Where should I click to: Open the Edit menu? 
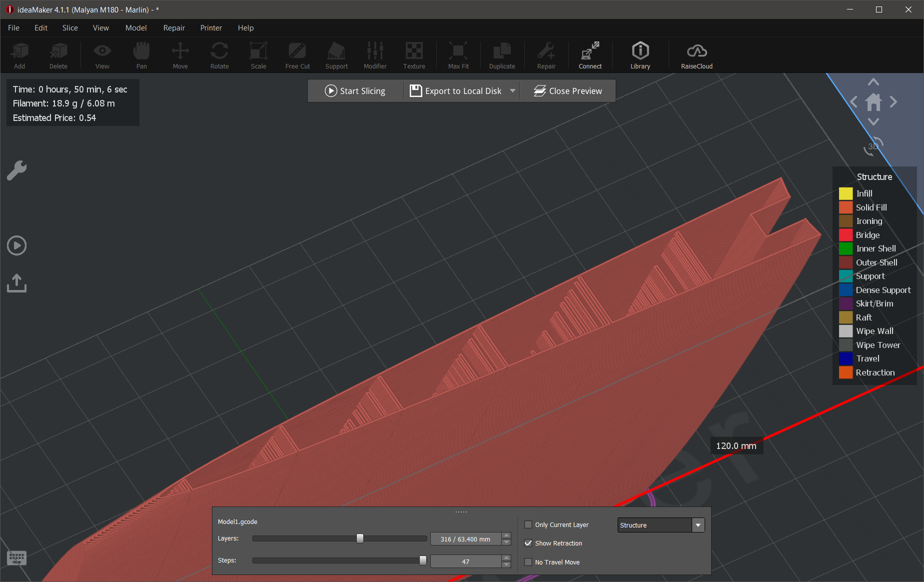(41, 28)
